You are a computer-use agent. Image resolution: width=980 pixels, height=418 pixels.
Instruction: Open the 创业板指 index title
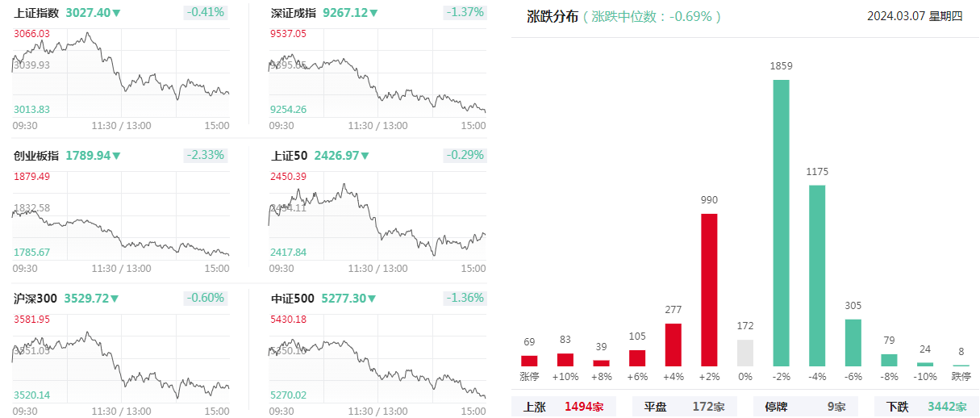click(x=35, y=156)
